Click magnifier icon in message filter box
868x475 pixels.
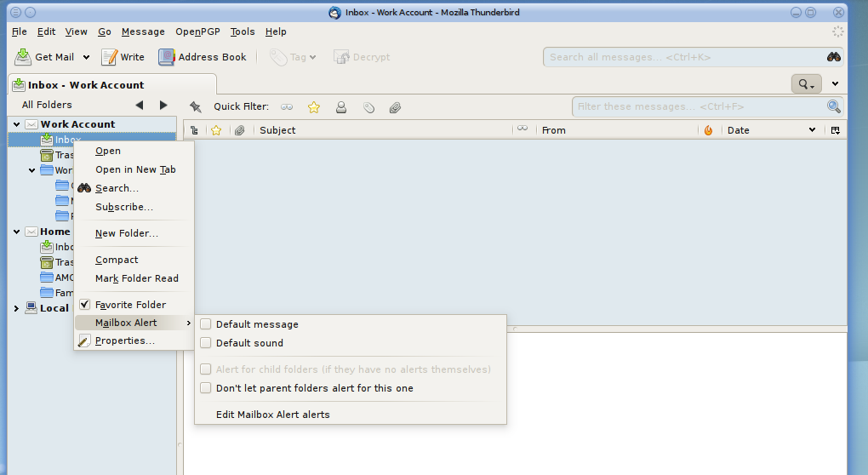834,106
